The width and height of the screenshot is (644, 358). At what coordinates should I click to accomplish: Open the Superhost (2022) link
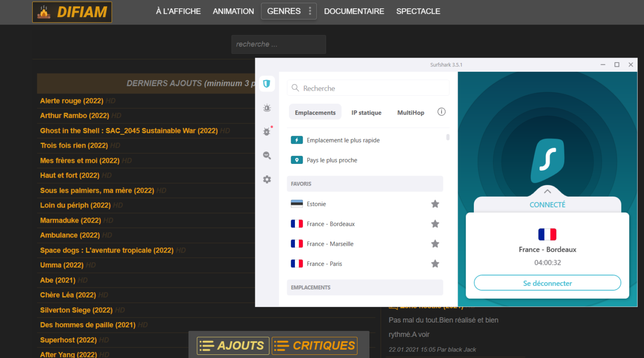coord(68,340)
